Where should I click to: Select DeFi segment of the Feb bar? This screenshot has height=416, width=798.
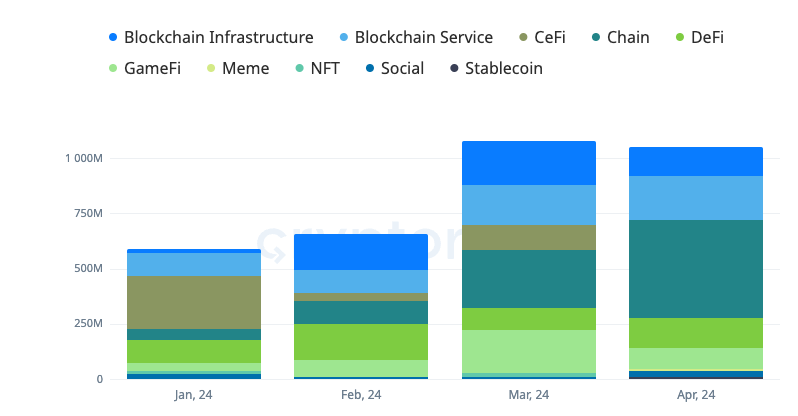coord(361,341)
